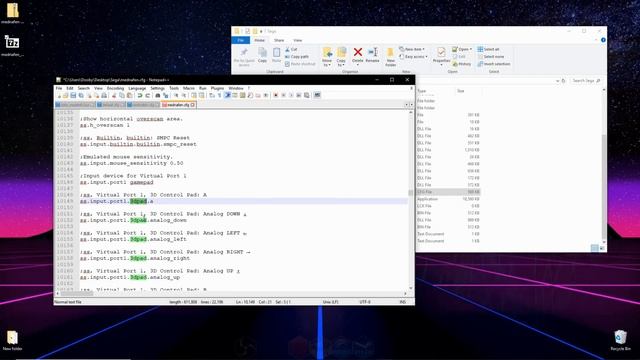The height and width of the screenshot is (360, 640).
Task: Expand the Explorer address bar history dropdown
Action: click(x=558, y=81)
